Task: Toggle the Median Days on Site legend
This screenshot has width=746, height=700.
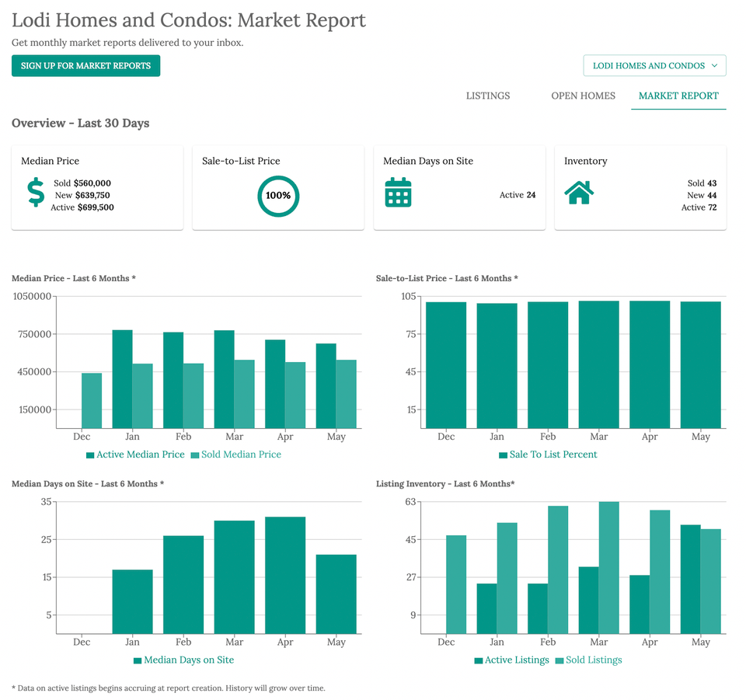Action: point(184,660)
